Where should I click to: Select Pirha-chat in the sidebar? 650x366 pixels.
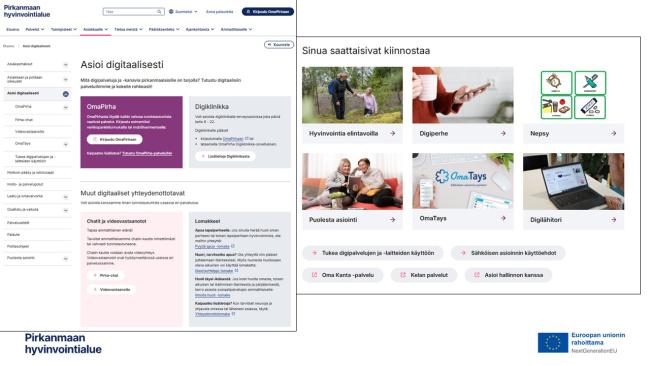click(24, 120)
